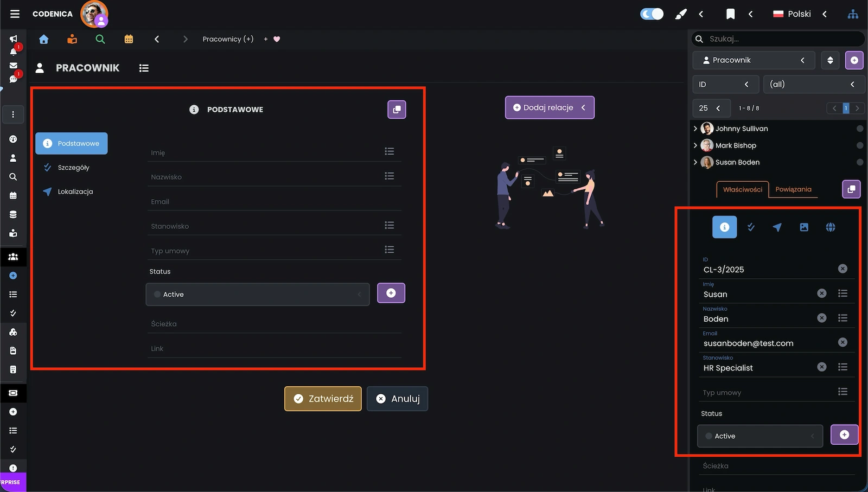The image size is (868, 492).
Task: Click the bookmark icon in top bar
Action: (x=730, y=14)
